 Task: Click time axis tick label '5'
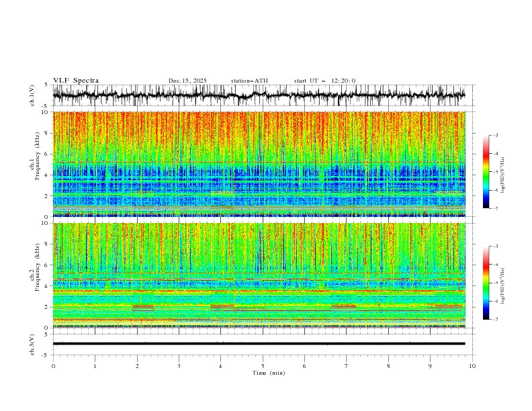click(x=263, y=366)
